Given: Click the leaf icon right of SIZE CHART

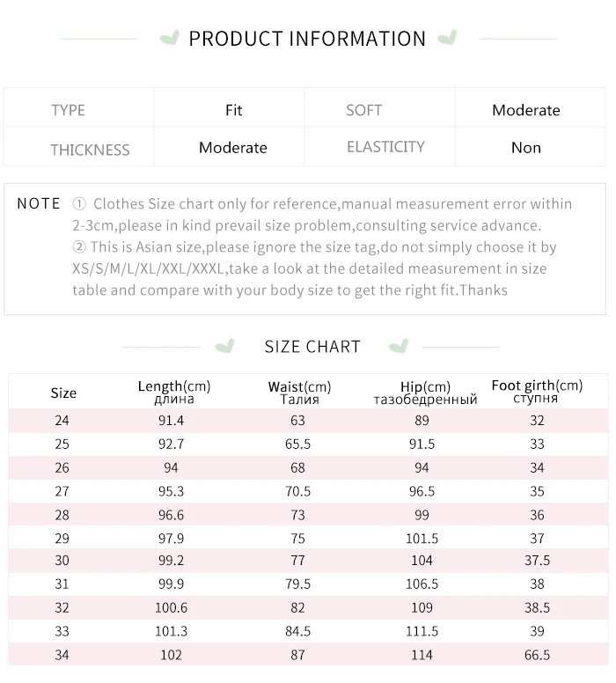Looking at the screenshot, I should (x=399, y=346).
